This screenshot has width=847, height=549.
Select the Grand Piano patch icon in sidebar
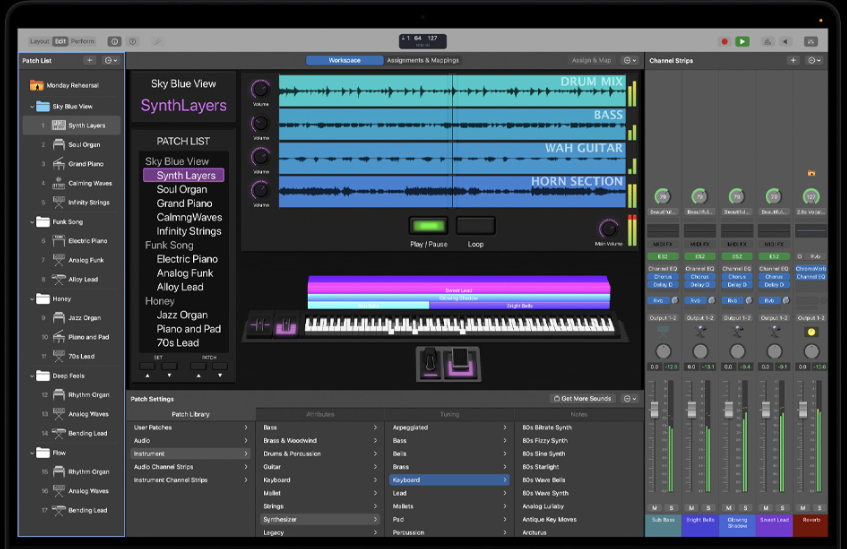pyautogui.click(x=58, y=164)
